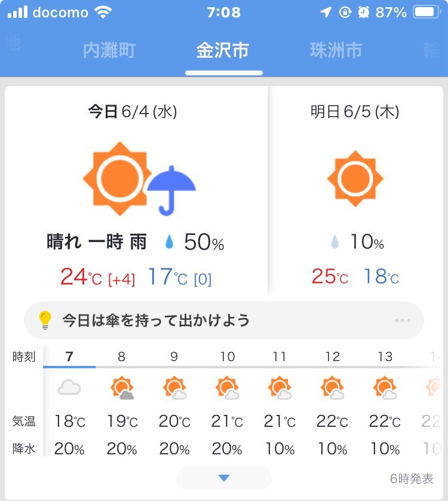This screenshot has width=448, height=501.
Task: Open the three-dots menu on the umbrella tip
Action: [x=403, y=320]
